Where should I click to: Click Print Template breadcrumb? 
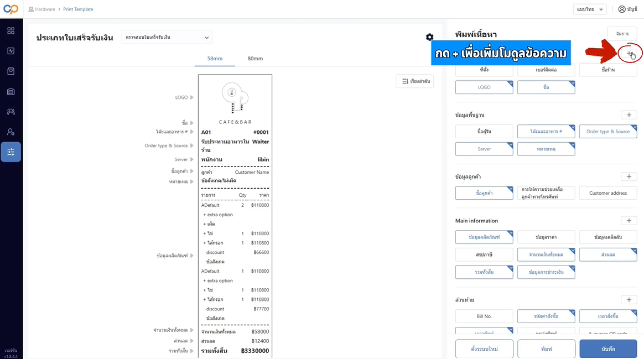[78, 9]
